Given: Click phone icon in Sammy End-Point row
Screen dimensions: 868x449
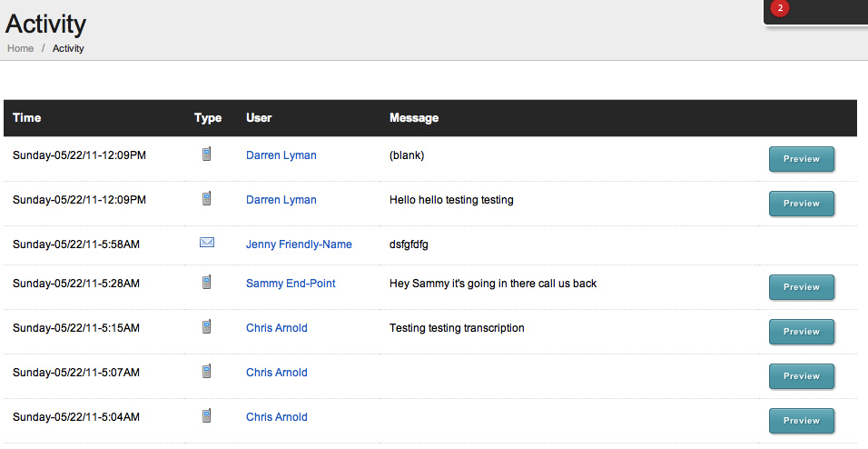Looking at the screenshot, I should click(x=206, y=282).
